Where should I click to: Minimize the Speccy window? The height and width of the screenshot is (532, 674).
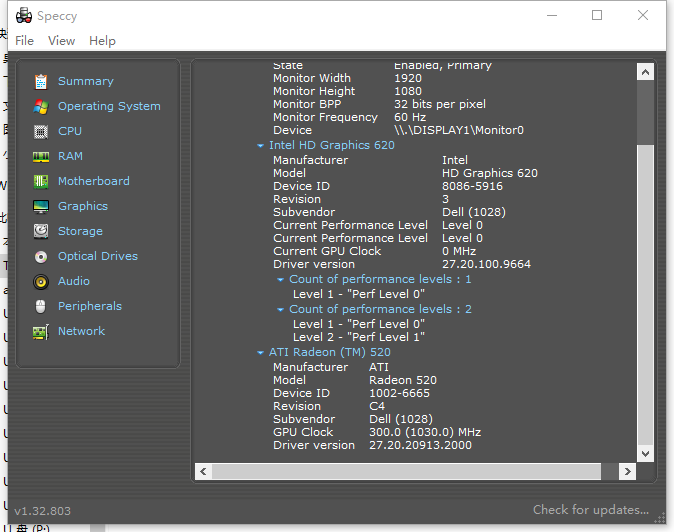[552, 15]
